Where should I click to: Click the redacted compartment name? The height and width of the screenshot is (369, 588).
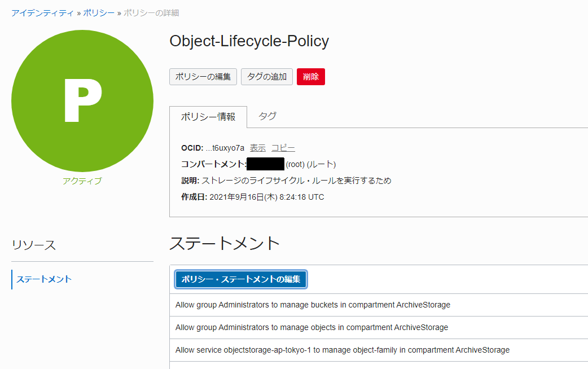[x=265, y=164]
